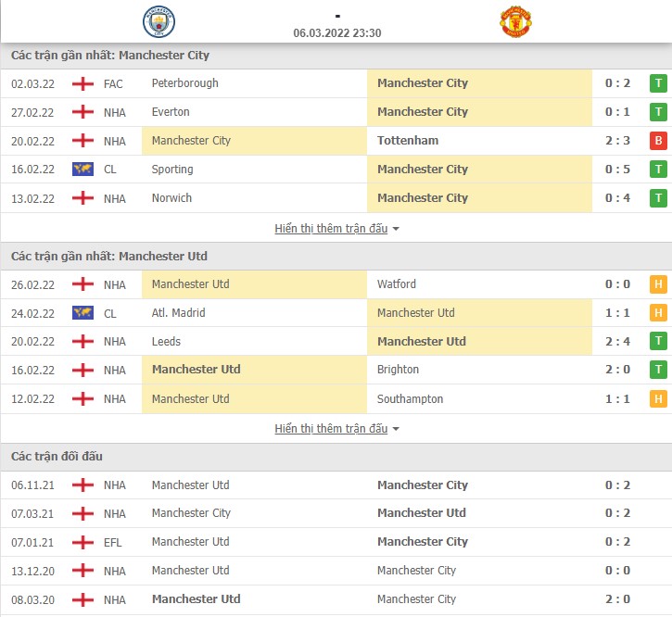Click the orange H badge for the Watford match

click(658, 284)
